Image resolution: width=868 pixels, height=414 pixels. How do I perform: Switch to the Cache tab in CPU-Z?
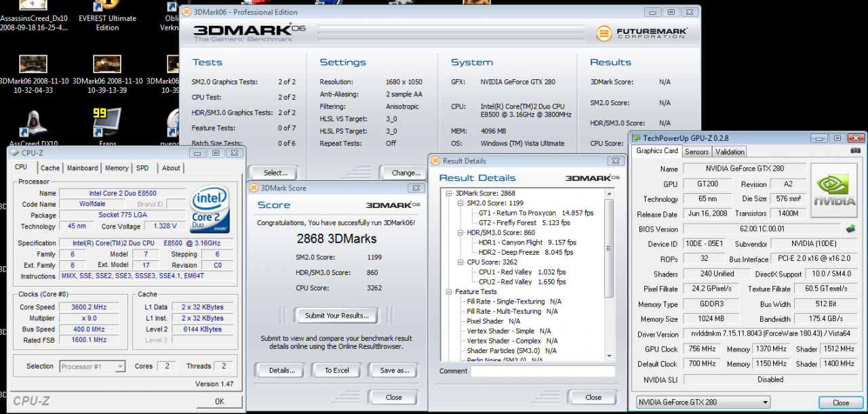pyautogui.click(x=50, y=168)
